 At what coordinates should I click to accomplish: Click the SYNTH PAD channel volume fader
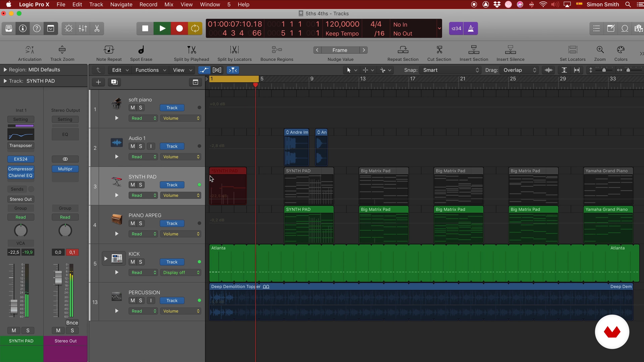tap(14, 306)
